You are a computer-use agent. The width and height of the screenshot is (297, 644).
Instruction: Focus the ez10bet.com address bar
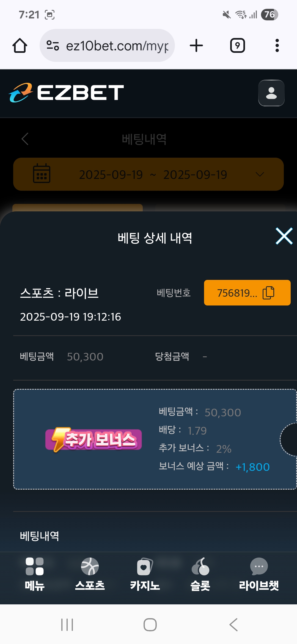[x=107, y=45]
